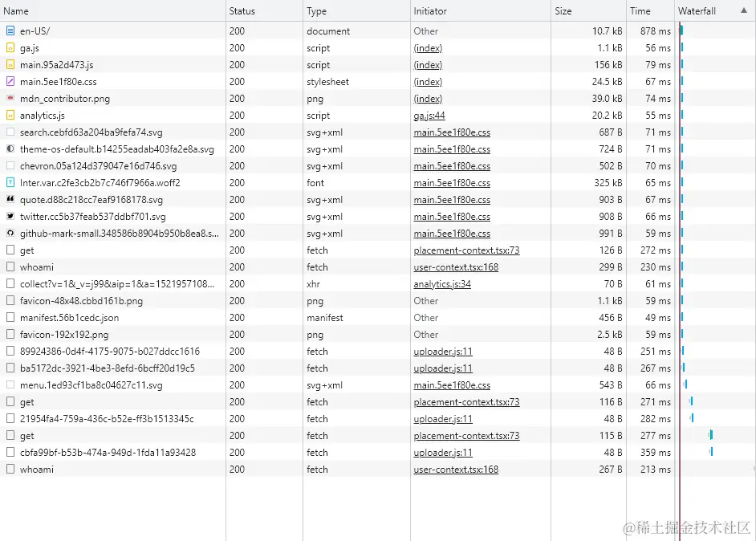The image size is (756, 541).
Task: Open placement-context.tsx:73 link for 272 ms get
Action: point(466,250)
